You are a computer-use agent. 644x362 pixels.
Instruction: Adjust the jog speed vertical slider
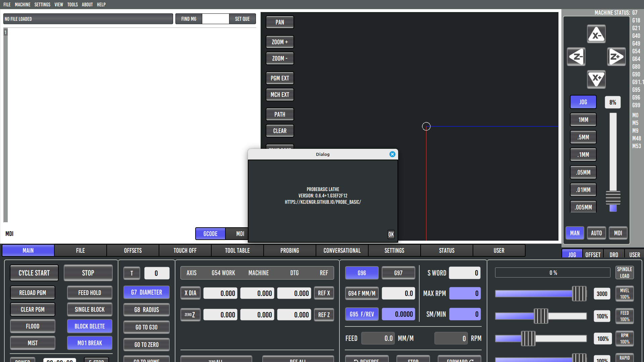pos(613,198)
